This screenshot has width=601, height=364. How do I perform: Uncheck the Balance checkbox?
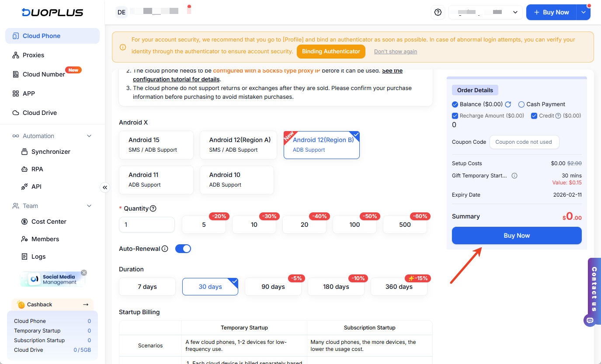coord(455,104)
